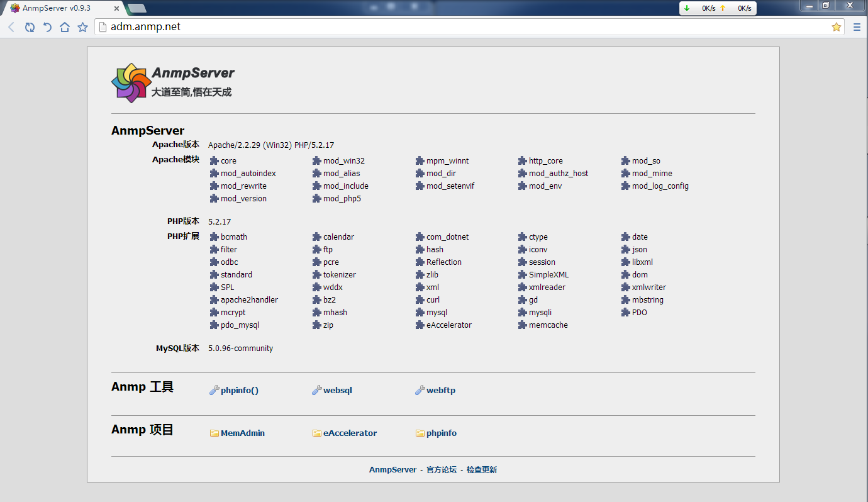Click the mod_log_config module name
Viewport: 868px width, 502px height.
[660, 186]
